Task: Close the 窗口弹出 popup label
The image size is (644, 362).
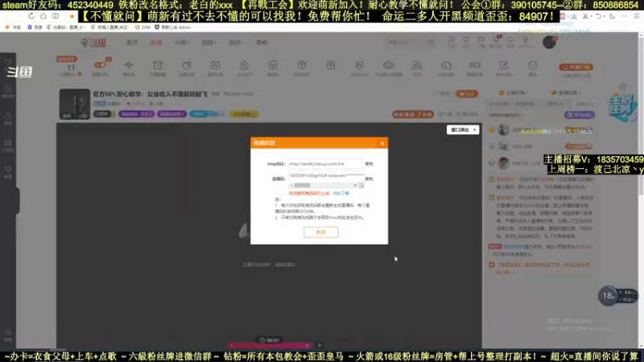Action: tap(474, 130)
